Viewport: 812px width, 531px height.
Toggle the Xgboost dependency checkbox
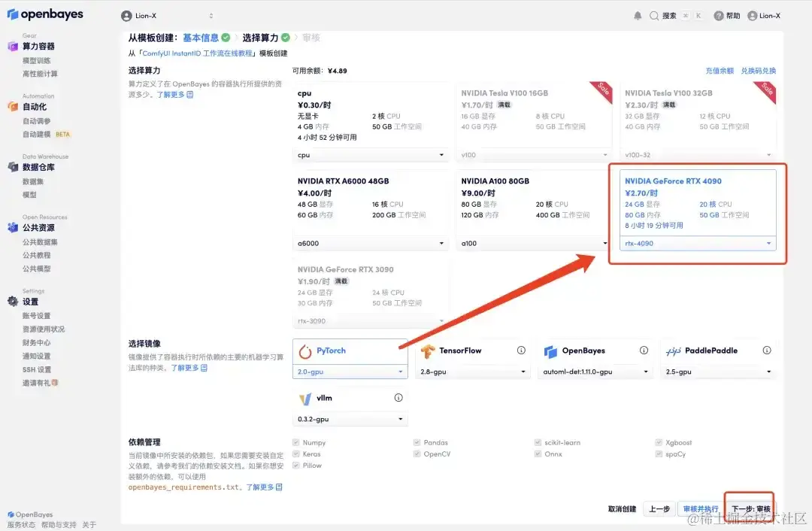click(659, 442)
